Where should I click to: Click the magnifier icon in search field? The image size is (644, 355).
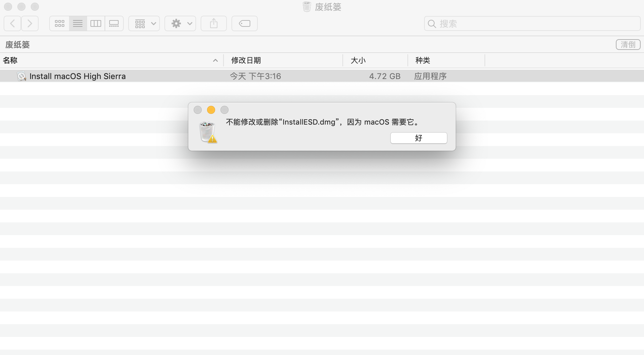(432, 24)
